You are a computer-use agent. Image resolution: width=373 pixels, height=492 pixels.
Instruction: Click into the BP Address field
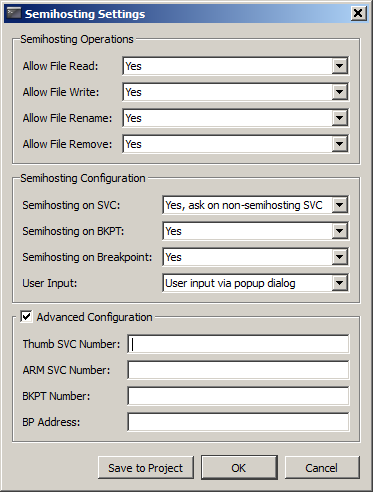coord(238,422)
